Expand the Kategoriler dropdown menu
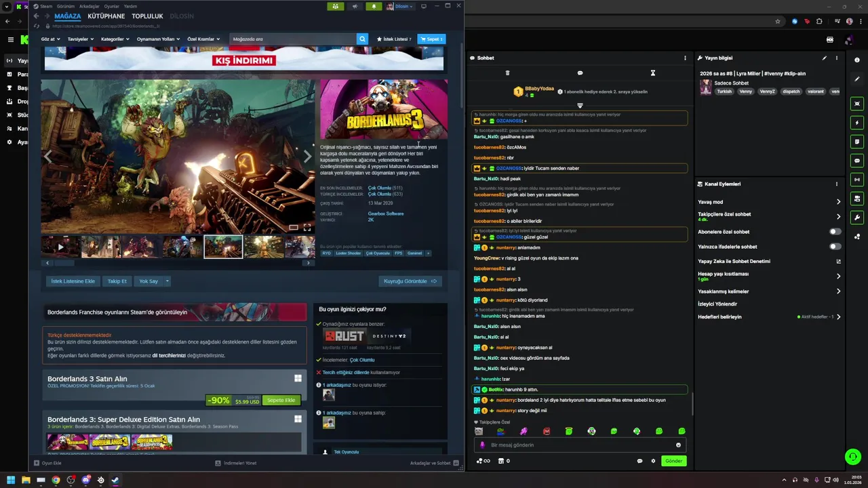Image resolution: width=868 pixels, height=488 pixels. click(115, 39)
